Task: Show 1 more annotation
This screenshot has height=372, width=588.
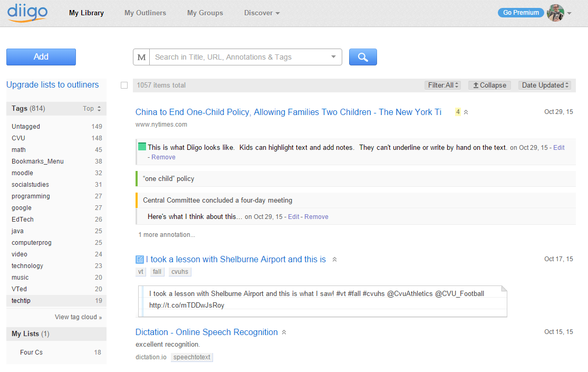Action: [x=167, y=235]
